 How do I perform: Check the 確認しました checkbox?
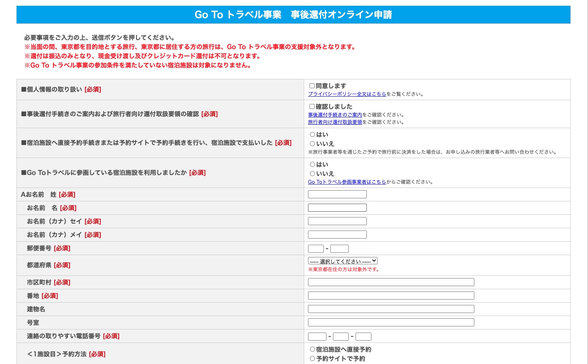tap(312, 107)
